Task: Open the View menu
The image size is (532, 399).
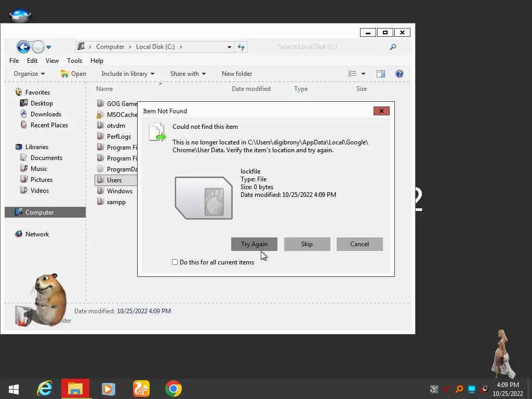Action: (x=52, y=61)
